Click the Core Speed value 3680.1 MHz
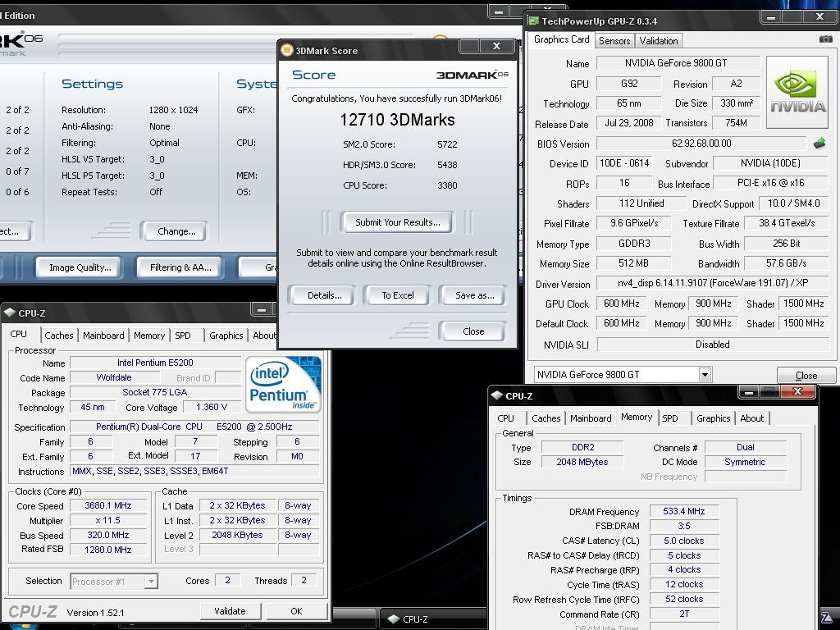 point(108,505)
